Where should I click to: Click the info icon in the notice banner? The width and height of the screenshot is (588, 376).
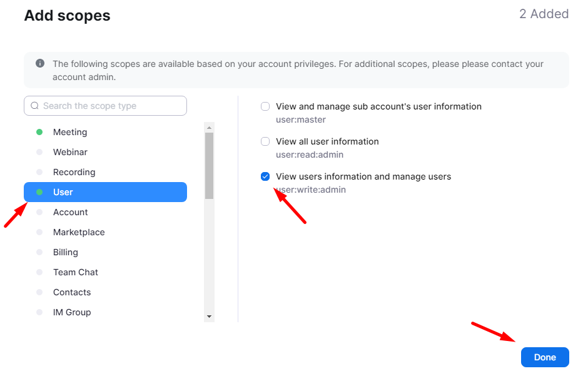(x=40, y=64)
